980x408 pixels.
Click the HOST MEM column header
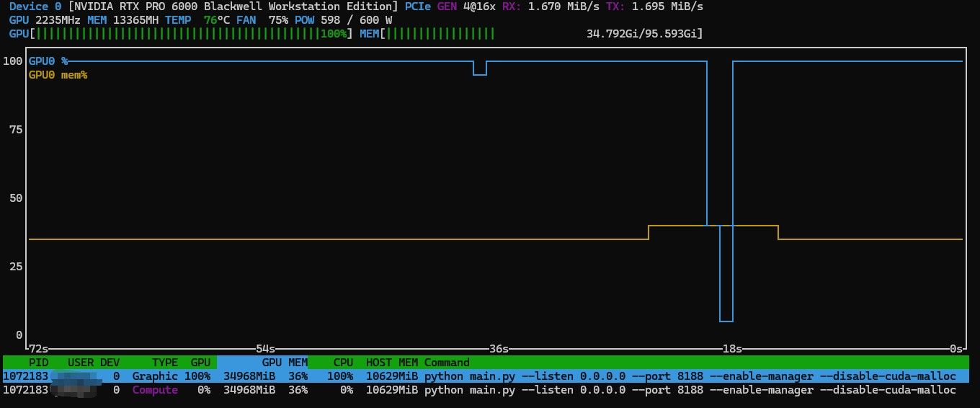click(392, 363)
